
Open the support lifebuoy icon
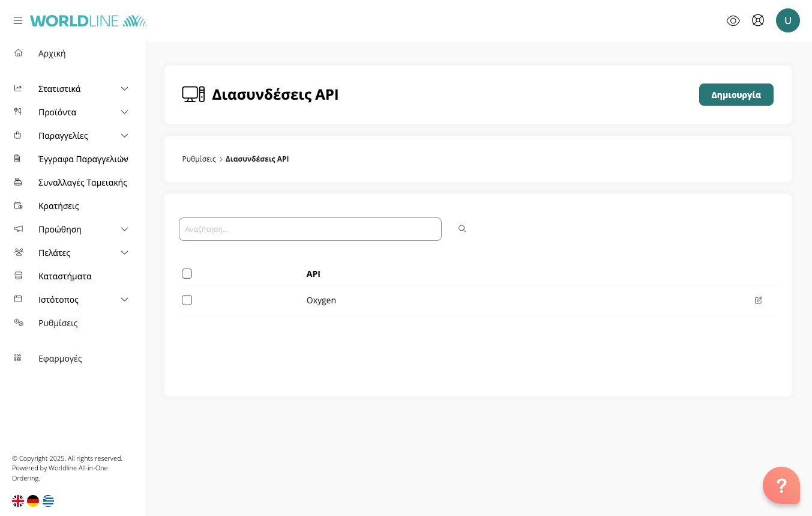pos(758,20)
